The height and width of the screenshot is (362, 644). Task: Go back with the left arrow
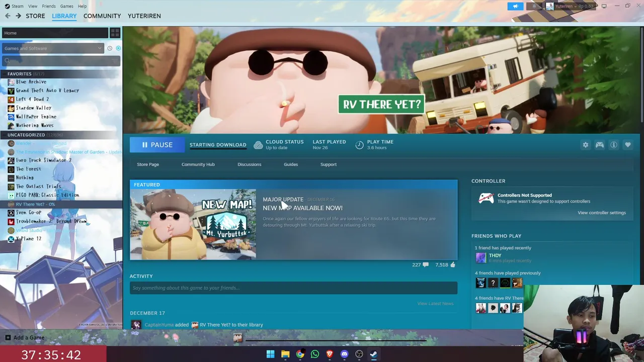[8, 16]
